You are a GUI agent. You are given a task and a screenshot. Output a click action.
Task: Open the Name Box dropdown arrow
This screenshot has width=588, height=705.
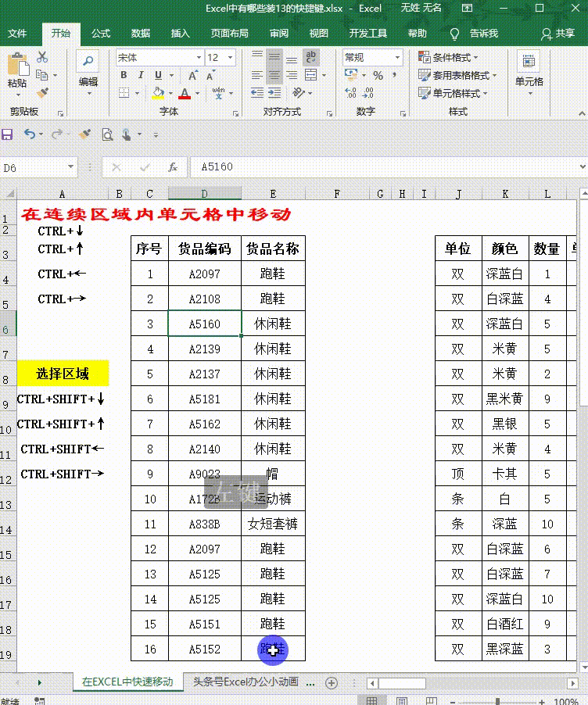(70, 166)
